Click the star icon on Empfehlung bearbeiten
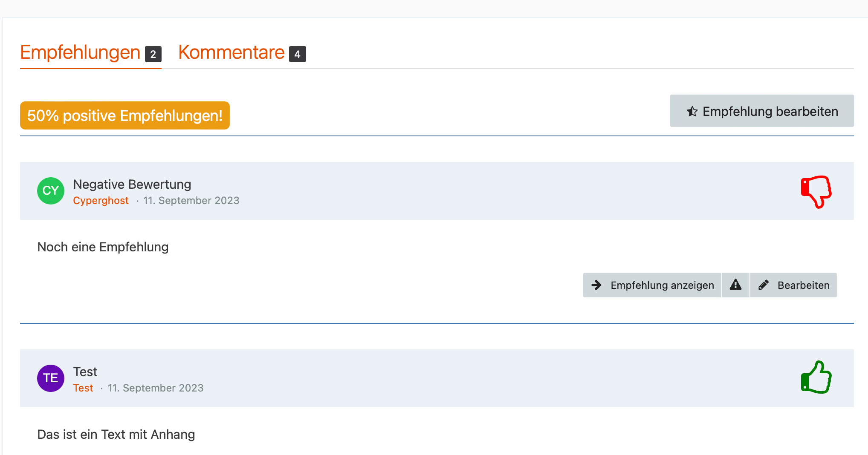The width and height of the screenshot is (868, 455). (692, 112)
